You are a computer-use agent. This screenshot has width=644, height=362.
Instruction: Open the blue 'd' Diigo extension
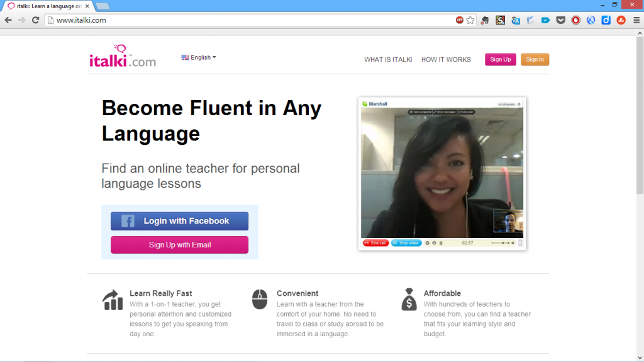(606, 20)
